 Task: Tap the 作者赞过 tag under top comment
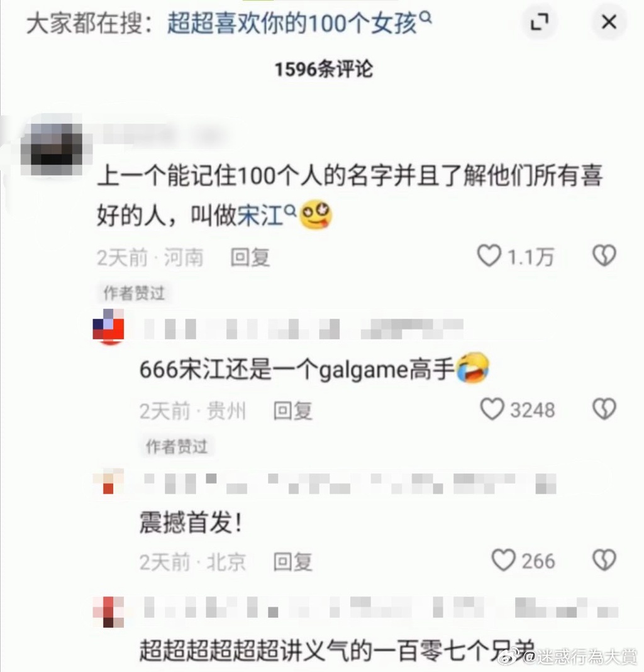coord(134,293)
